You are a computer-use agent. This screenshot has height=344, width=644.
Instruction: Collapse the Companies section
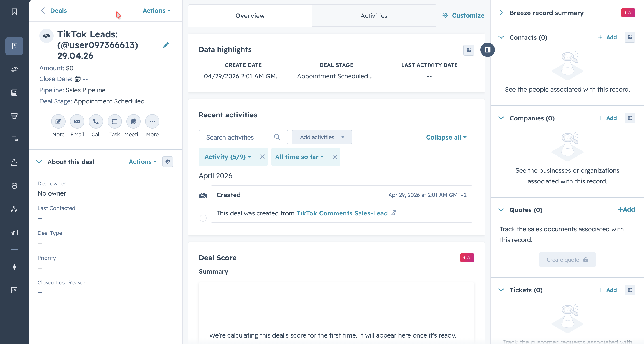point(501,118)
